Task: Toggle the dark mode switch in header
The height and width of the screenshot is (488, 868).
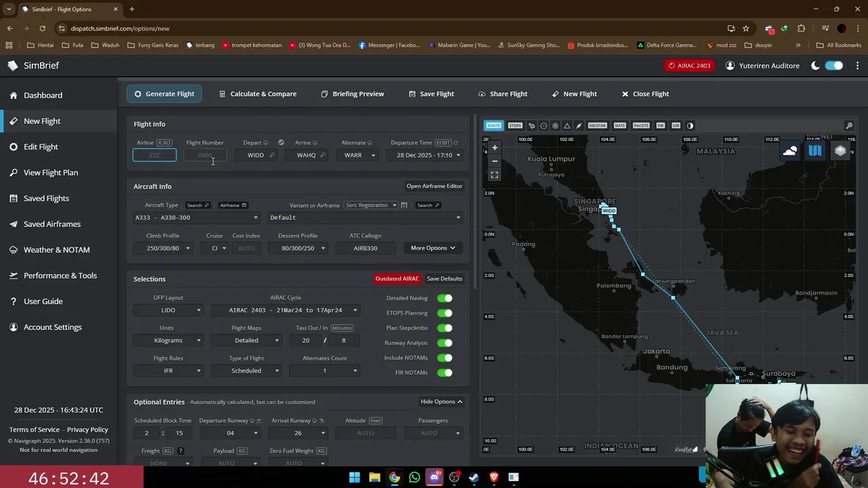Action: click(834, 66)
